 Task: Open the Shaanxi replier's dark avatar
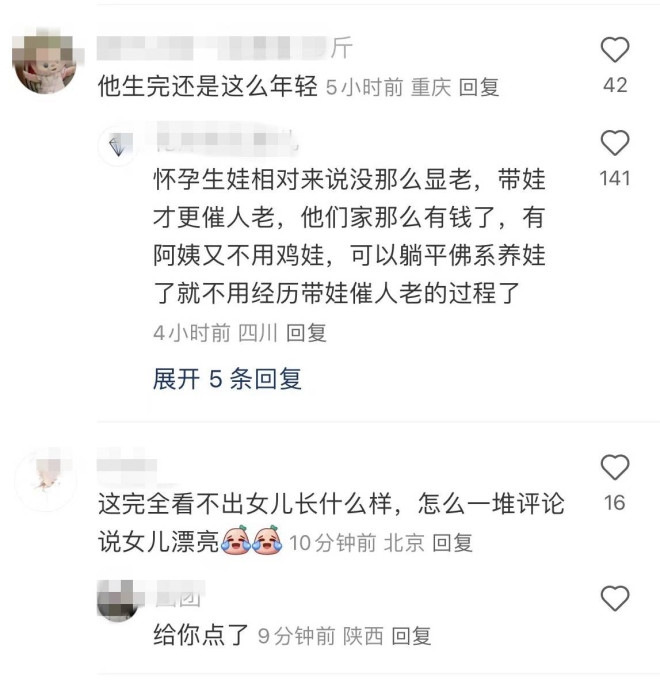pyautogui.click(x=118, y=600)
